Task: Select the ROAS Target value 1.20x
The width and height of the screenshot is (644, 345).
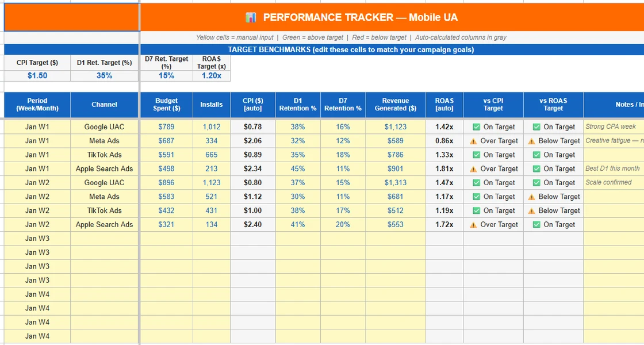Action: (212, 75)
